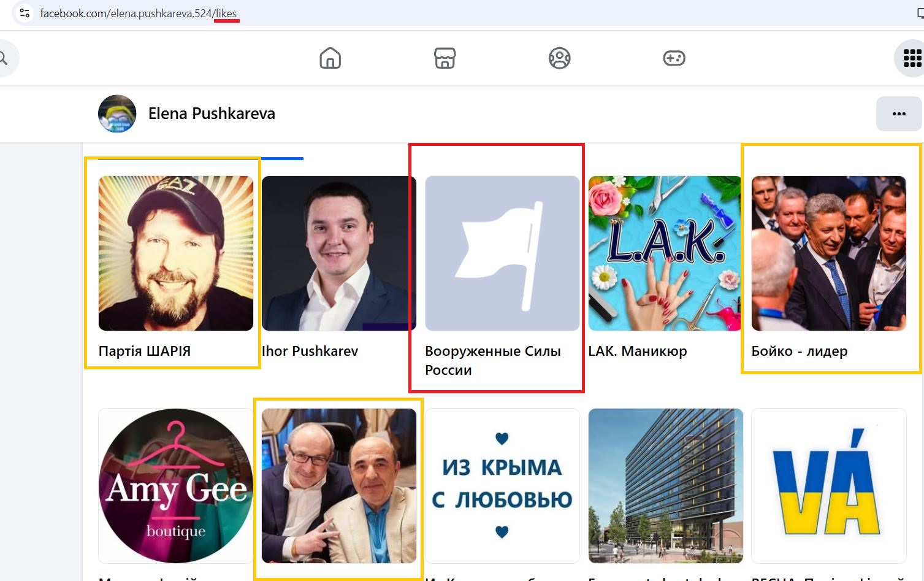Click the Elena Pushkareva name
This screenshot has width=924, height=581.
[212, 114]
